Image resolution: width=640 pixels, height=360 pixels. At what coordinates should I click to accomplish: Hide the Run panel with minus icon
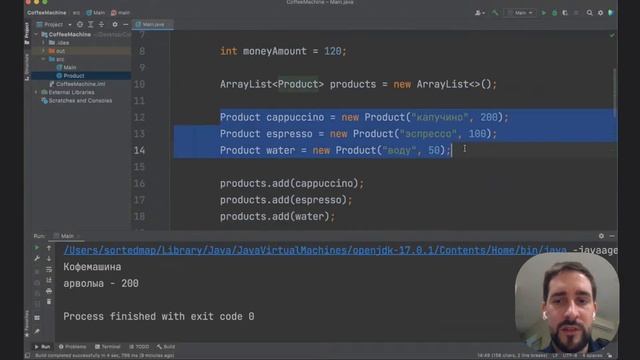pyautogui.click(x=612, y=236)
